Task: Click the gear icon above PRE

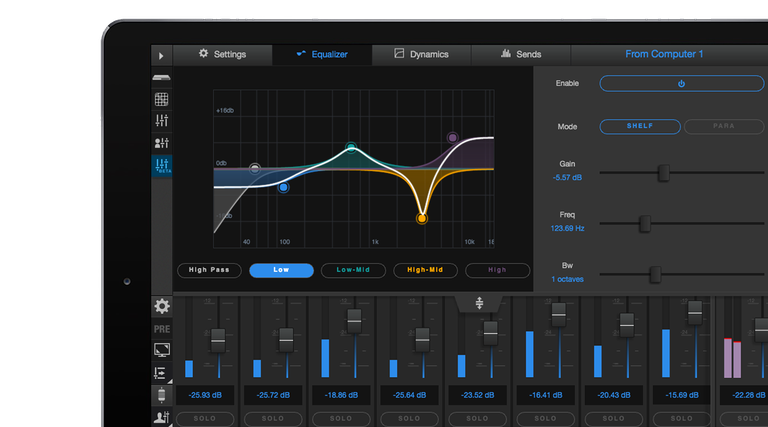Action: point(162,307)
